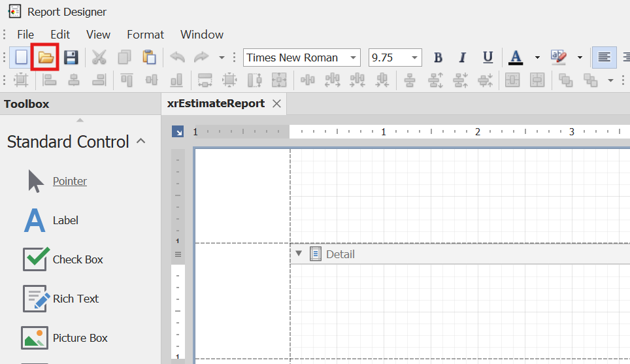Viewport: 630px width, 364px height.
Task: Open the Format menu
Action: coord(146,35)
